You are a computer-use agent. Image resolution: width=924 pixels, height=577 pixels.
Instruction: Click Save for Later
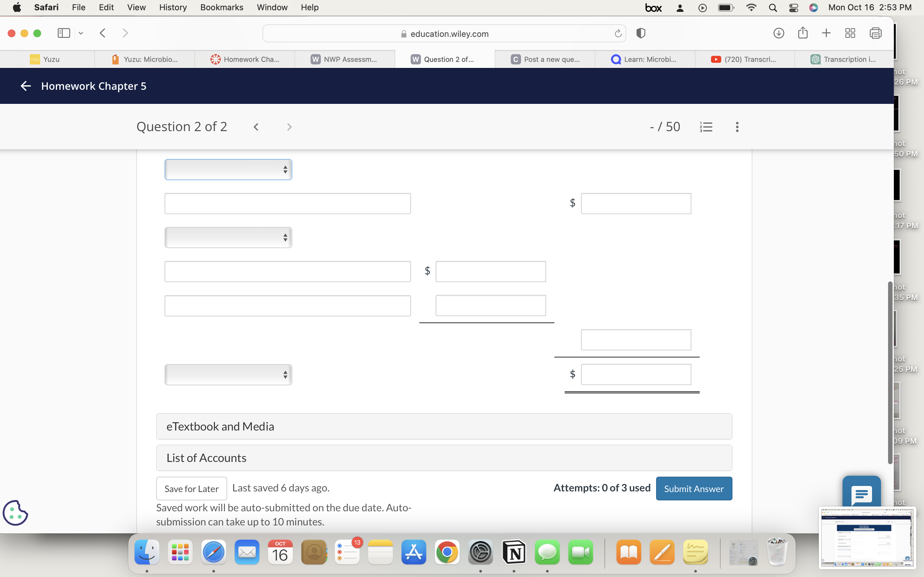point(191,489)
